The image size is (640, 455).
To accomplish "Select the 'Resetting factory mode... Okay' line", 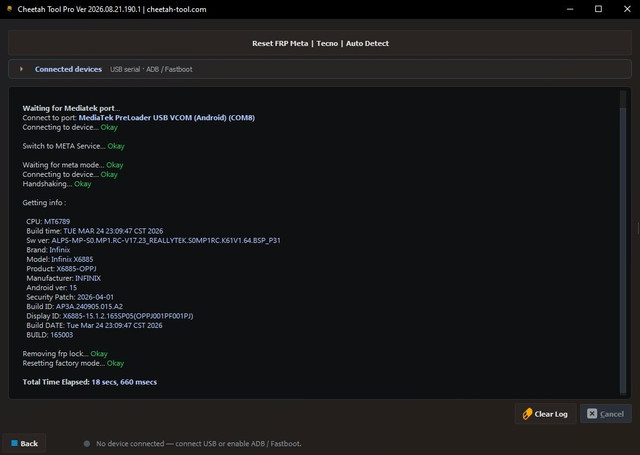I will pos(73,363).
